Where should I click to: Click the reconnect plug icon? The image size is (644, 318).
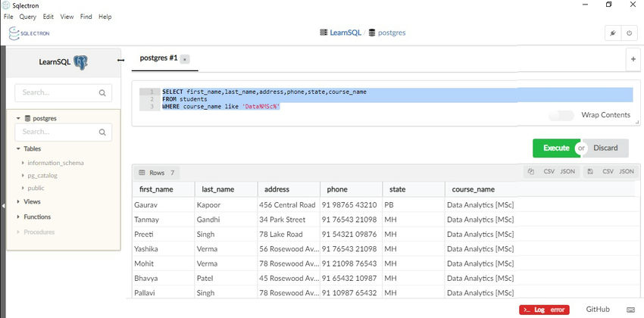[x=612, y=33]
